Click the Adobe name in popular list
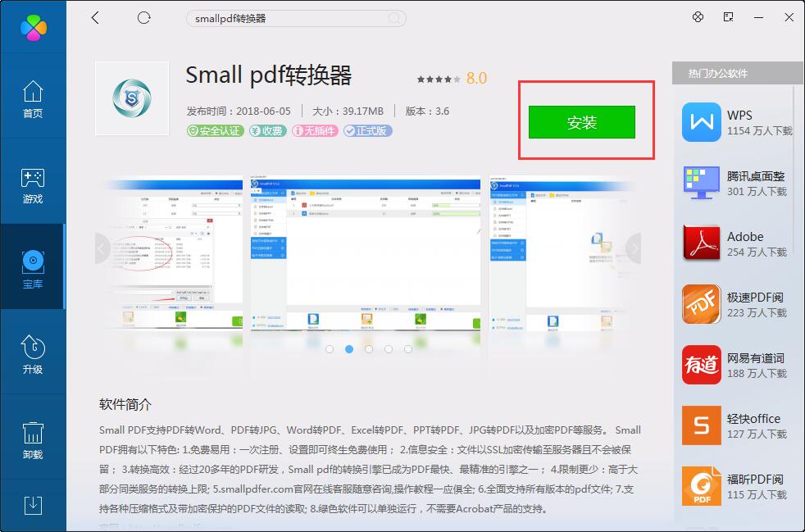Viewport: 805px width, 532px height. pyautogui.click(x=745, y=237)
